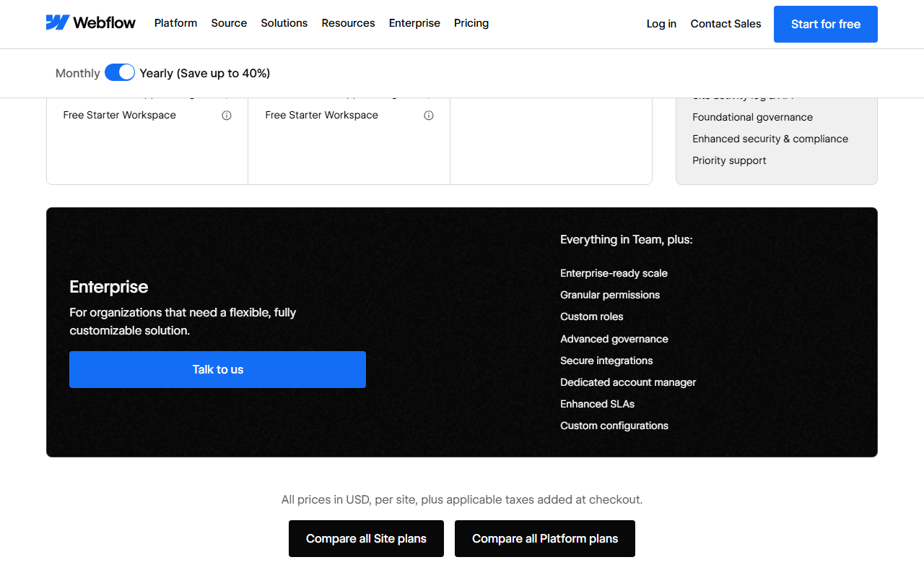Click Secure integrations feature
The height and width of the screenshot is (578, 924).
coord(606,361)
